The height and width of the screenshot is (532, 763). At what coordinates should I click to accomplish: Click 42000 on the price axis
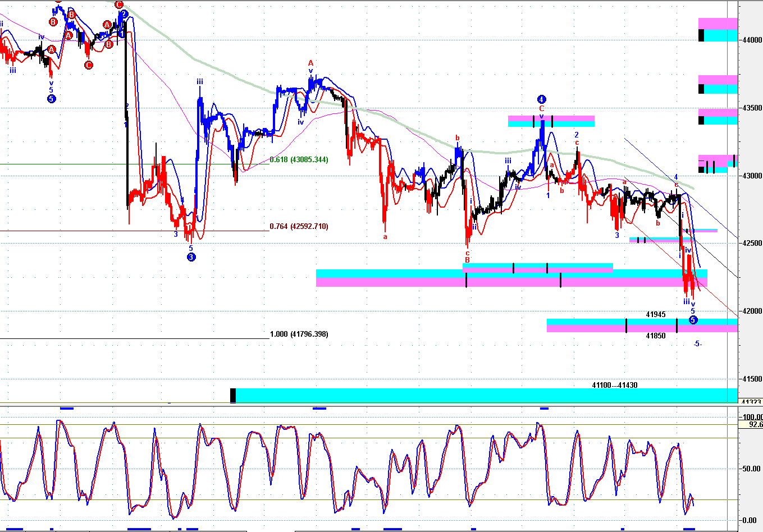point(752,311)
